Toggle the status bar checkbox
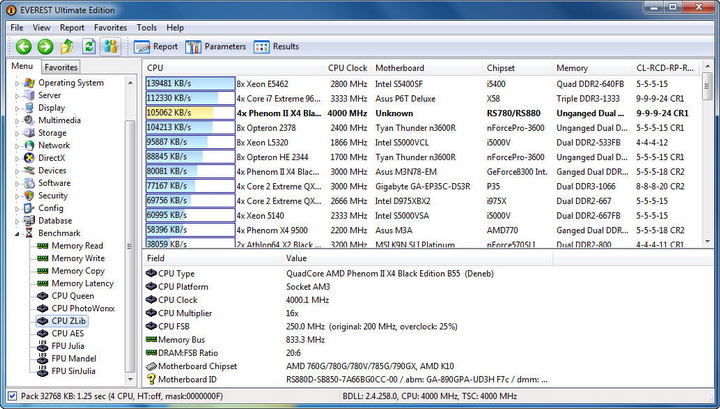This screenshot has height=409, width=720. click(x=12, y=396)
